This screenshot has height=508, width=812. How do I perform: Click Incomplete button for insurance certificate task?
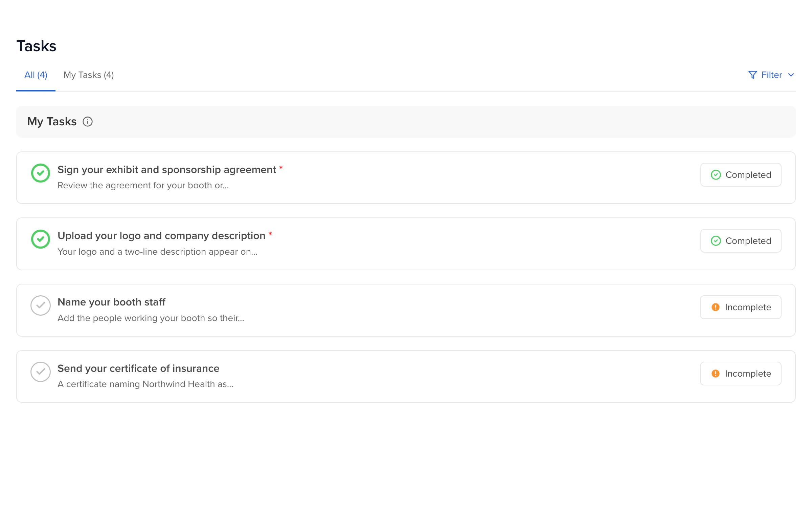[741, 374]
